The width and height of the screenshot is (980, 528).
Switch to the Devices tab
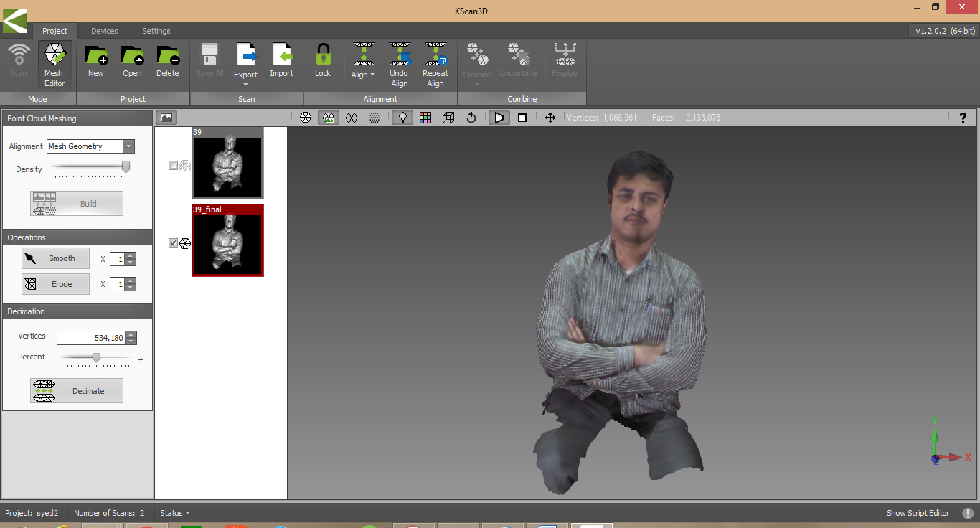104,31
